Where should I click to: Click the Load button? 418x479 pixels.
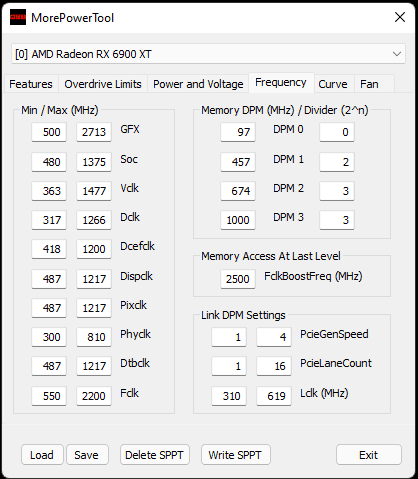click(42, 455)
